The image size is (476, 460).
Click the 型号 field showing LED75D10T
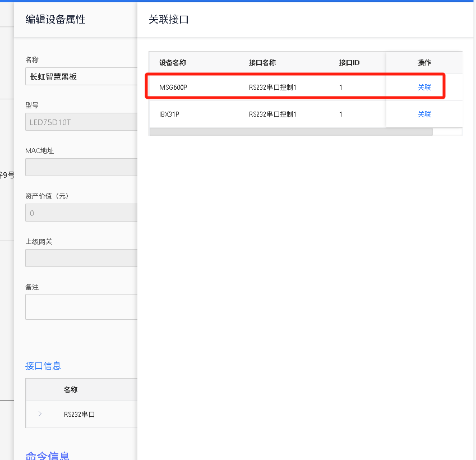[81, 122]
